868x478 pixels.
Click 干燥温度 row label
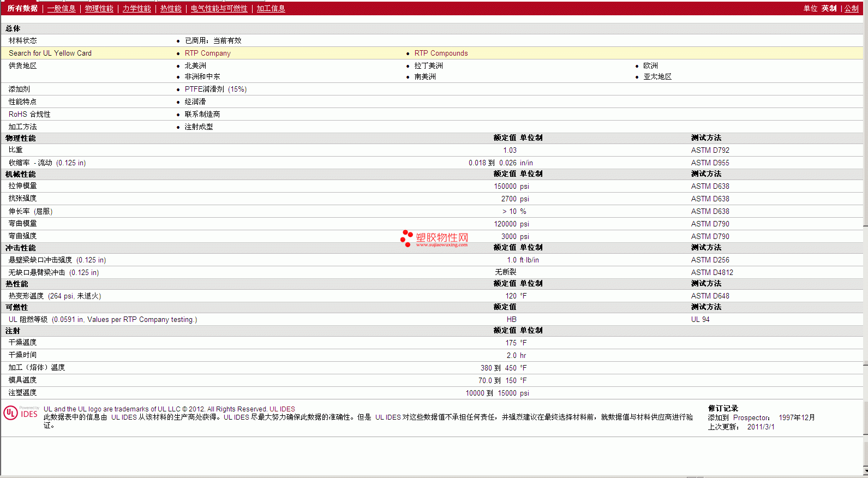[22, 343]
